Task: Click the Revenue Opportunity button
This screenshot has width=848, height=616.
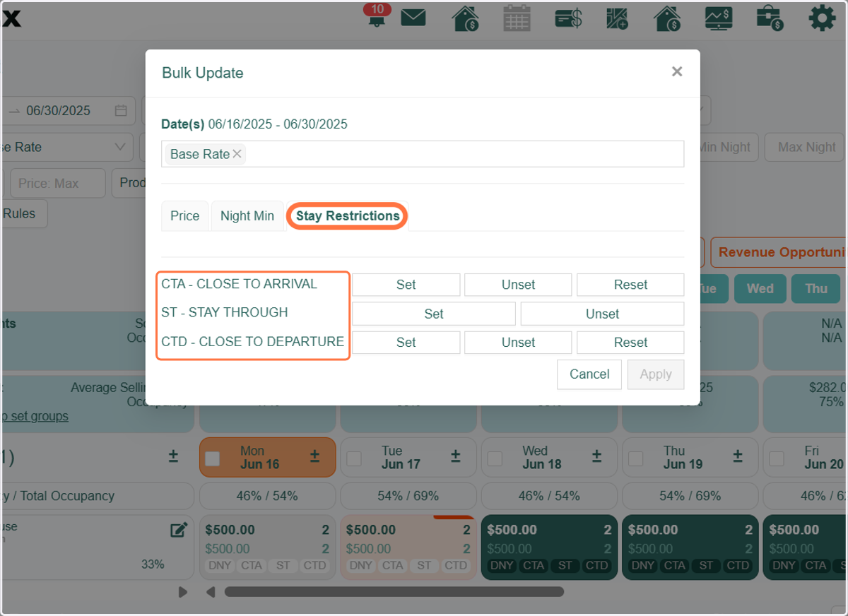Action: tap(779, 252)
